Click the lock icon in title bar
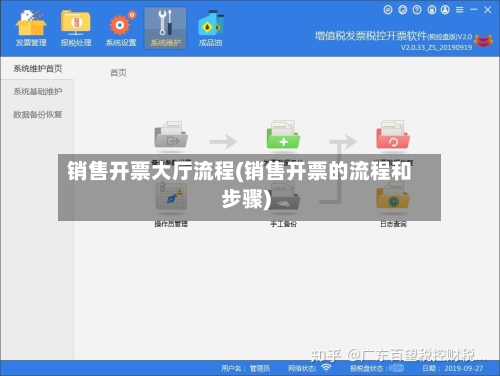The width and height of the screenshot is (500, 376). 432,10
